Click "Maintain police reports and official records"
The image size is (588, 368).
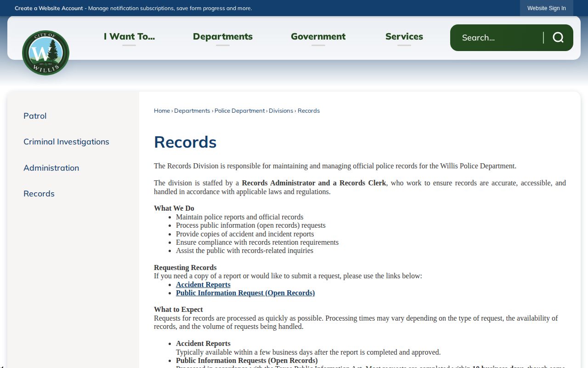240,217
